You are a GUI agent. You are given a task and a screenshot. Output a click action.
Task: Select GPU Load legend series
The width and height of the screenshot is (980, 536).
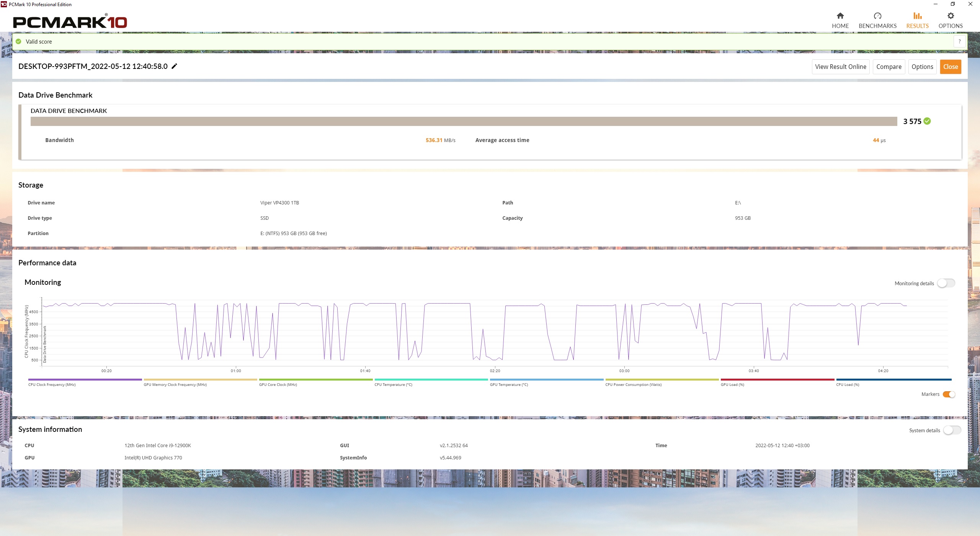732,384
